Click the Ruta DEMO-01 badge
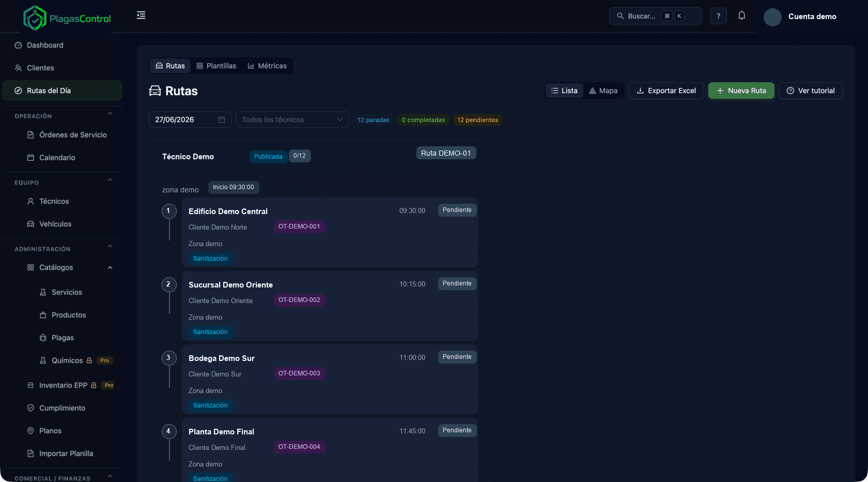The height and width of the screenshot is (482, 868). pyautogui.click(x=446, y=153)
